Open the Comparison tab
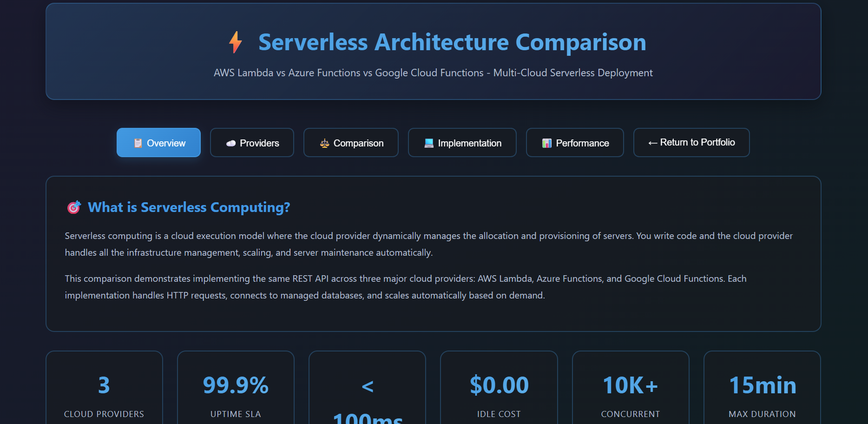This screenshot has height=424, width=868. tap(351, 143)
